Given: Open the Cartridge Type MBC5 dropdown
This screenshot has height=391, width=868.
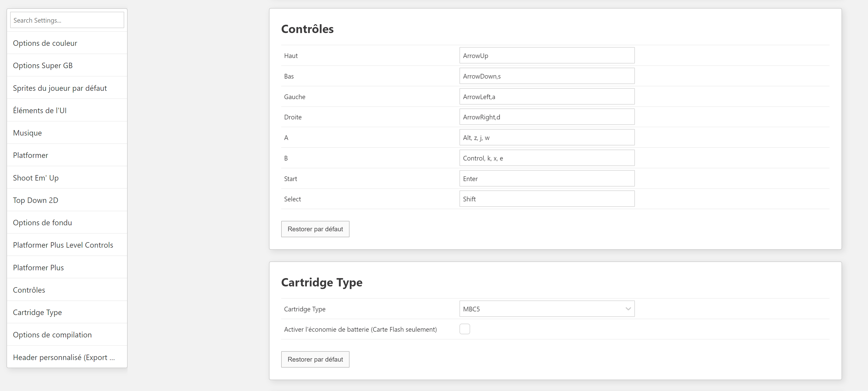Looking at the screenshot, I should [547, 309].
